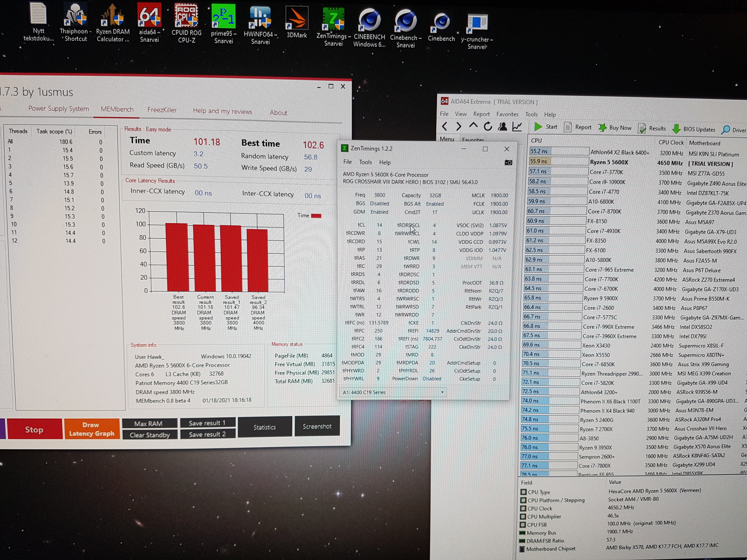
Task: Open HWiNFO64 desktop shortcut
Action: 260,25
